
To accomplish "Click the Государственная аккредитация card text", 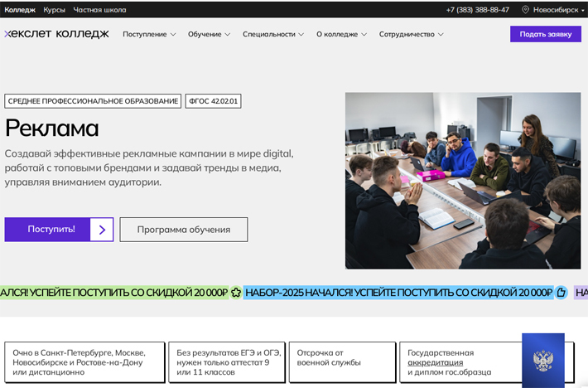I will (x=449, y=362).
